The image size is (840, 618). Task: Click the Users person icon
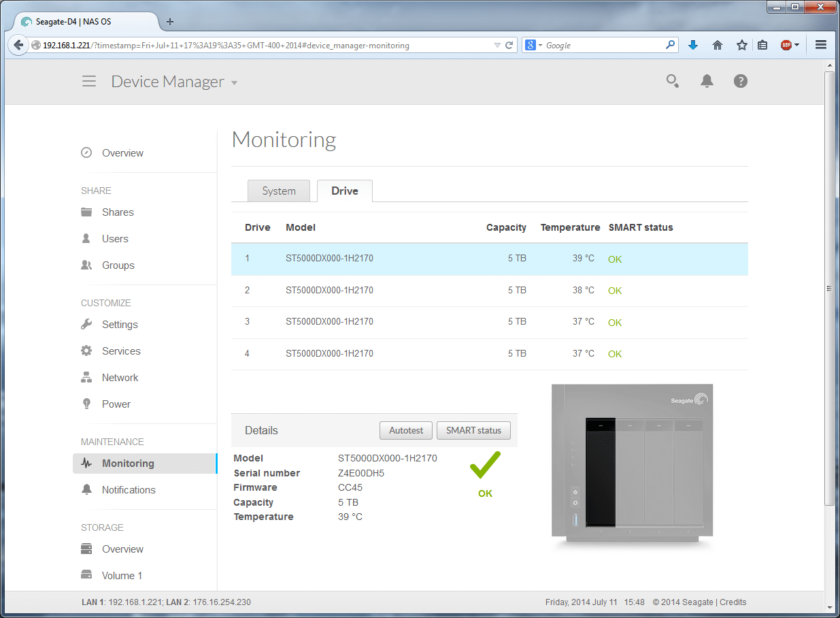86,239
